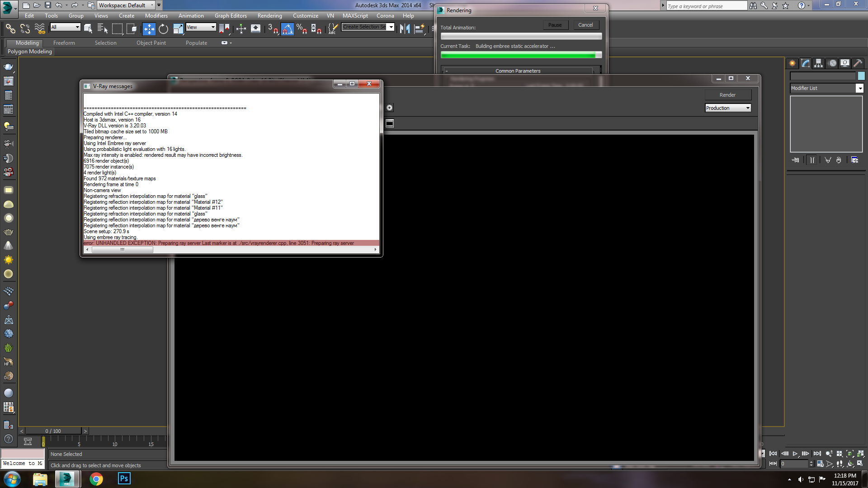Open the Polygon Modeling panel
868x488 pixels.
pyautogui.click(x=30, y=52)
